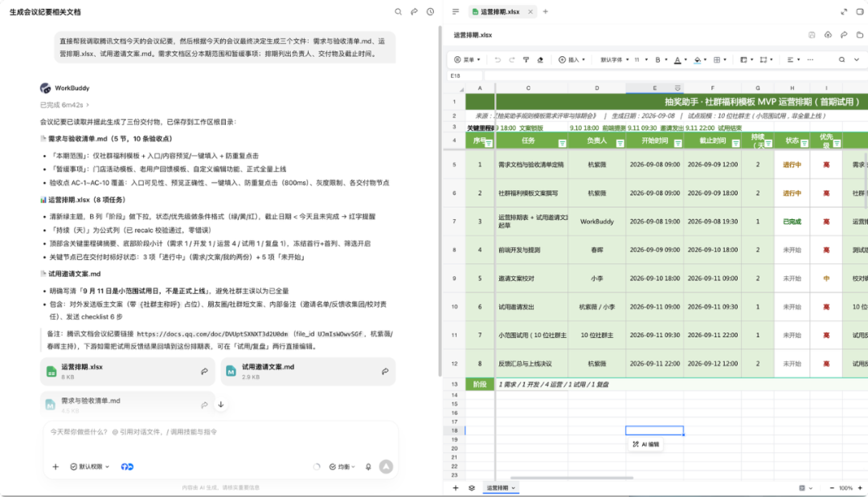Open the 需求与验收清单.md file card

(127, 404)
